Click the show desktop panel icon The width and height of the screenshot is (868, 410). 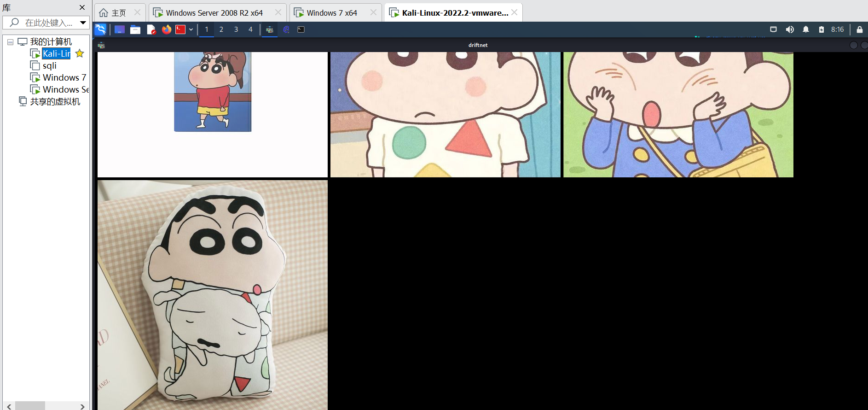coord(120,29)
